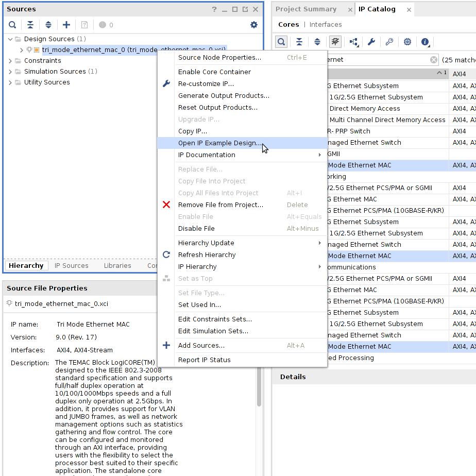Screen dimensions: 476x476
Task: Click the AXI4 column header
Action: 462,74
